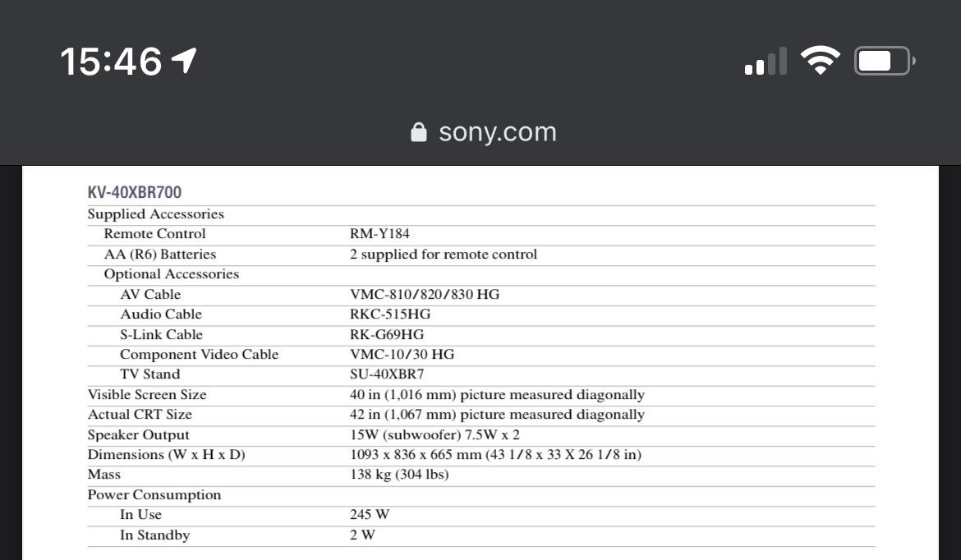Tap the Visible Screen Size row label
Screen dimensions: 961x560
147,395
